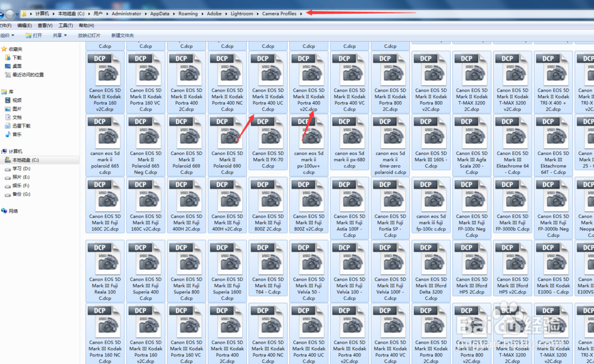Select Mark III Ilford HP5 2C.dcp file
The width and height of the screenshot is (594, 364).
pyautogui.click(x=472, y=268)
